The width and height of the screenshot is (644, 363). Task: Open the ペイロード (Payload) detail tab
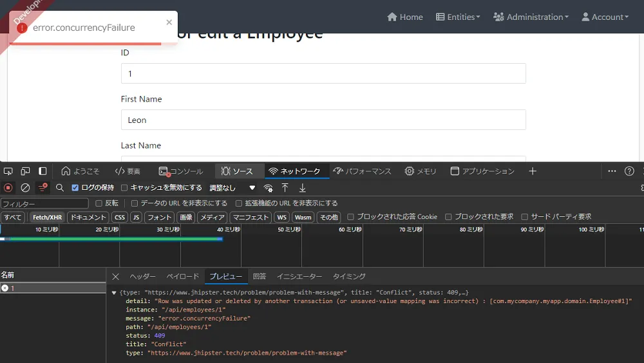[x=183, y=276]
